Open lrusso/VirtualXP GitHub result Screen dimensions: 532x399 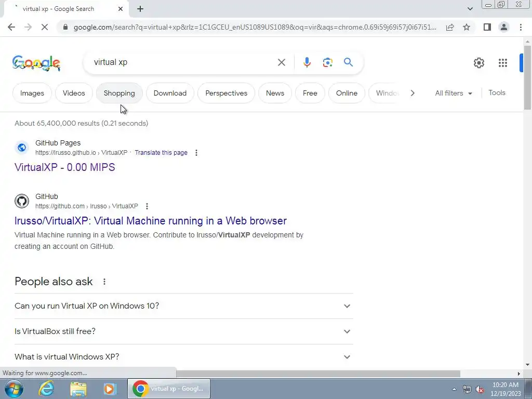[x=151, y=221]
